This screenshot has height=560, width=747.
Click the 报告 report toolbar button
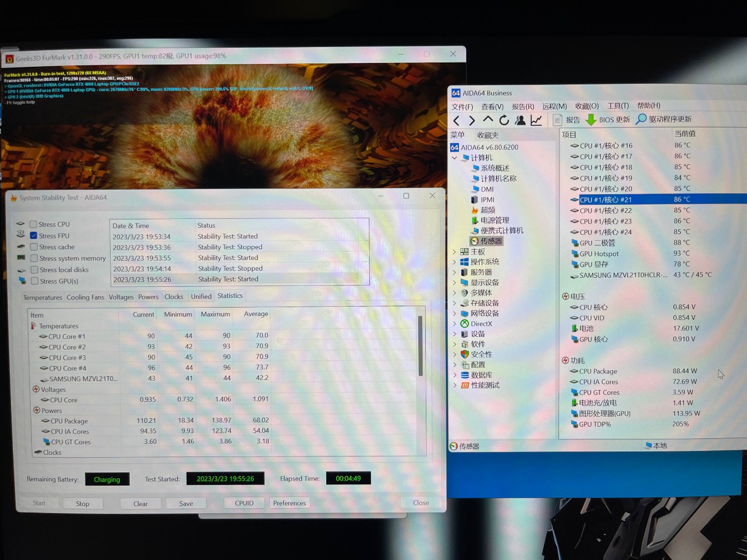pos(566,120)
